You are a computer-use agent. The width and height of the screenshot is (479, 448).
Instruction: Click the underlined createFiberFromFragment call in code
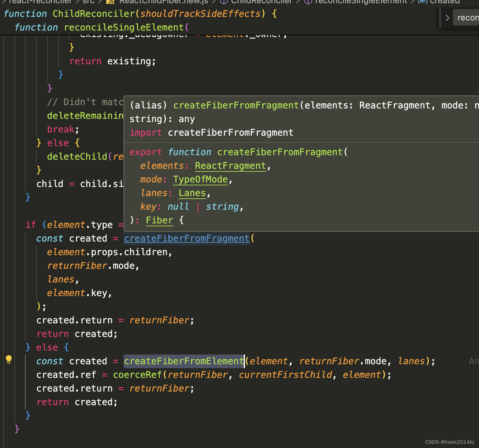pyautogui.click(x=187, y=239)
